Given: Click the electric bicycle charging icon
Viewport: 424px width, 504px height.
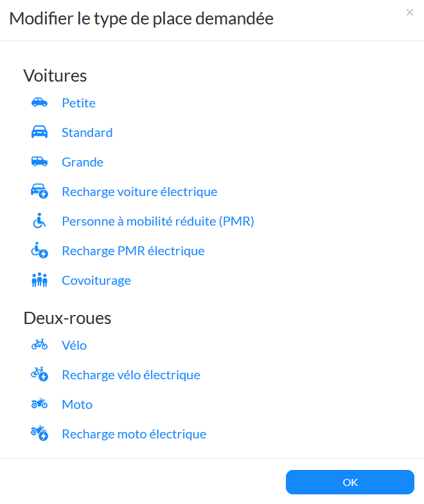Looking at the screenshot, I should tap(39, 374).
